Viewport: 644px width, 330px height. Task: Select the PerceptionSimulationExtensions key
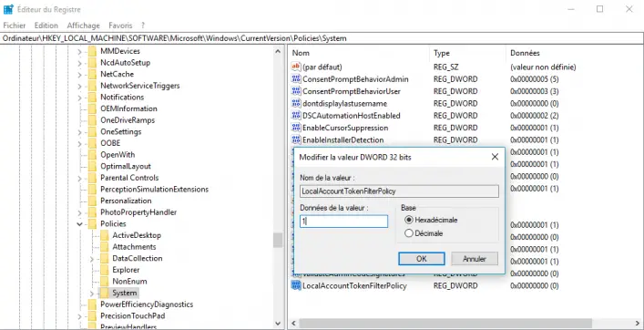[x=155, y=189]
